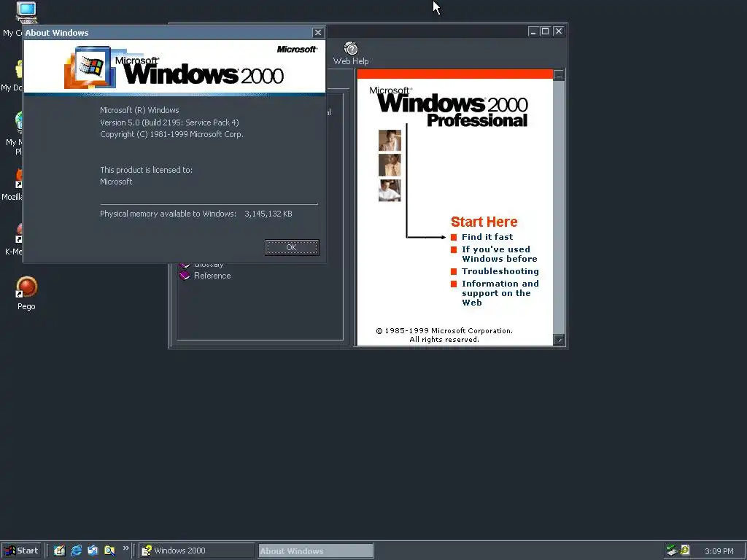The width and height of the screenshot is (747, 560).
Task: Click the 'Start Here' heading in help
Action: tap(484, 222)
